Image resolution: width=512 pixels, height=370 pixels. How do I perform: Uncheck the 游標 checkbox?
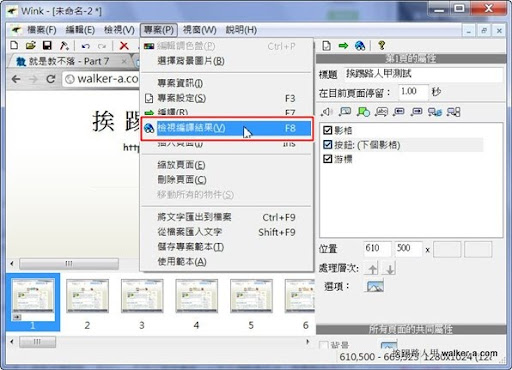(328, 159)
